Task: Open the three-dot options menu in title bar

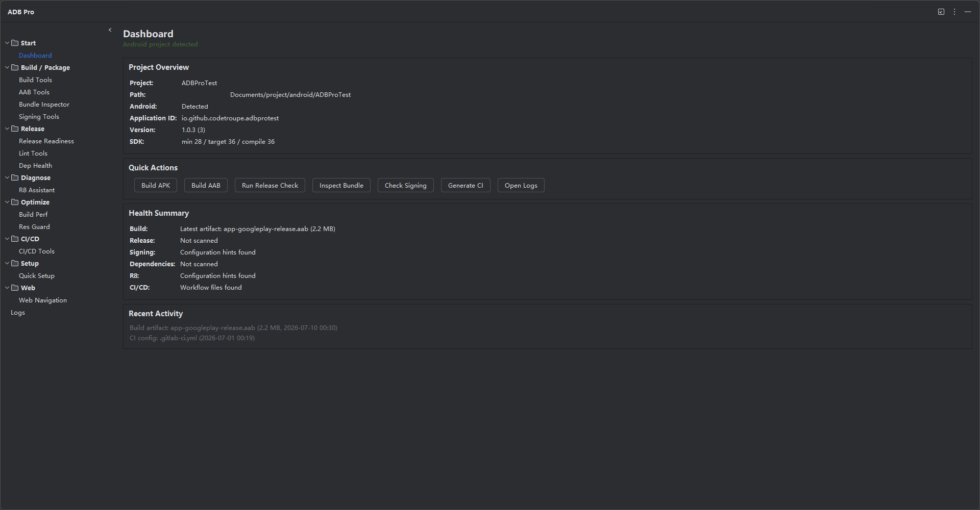Action: pyautogui.click(x=954, y=12)
